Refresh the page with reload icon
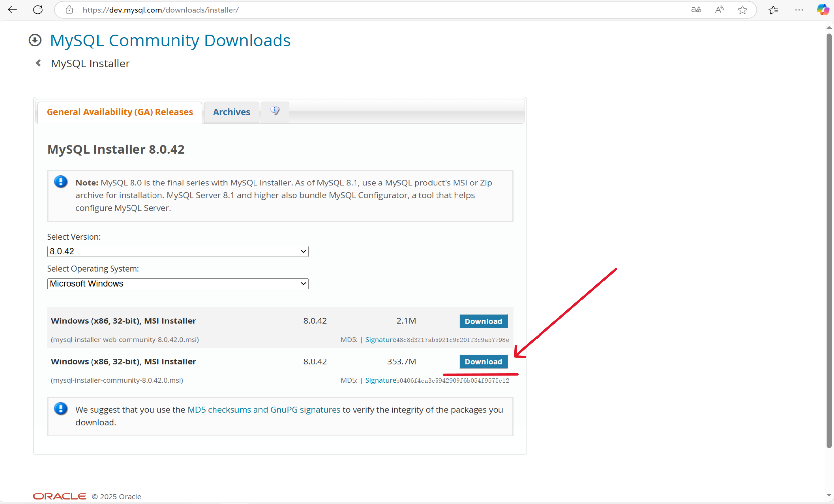The image size is (834, 504). (x=38, y=10)
